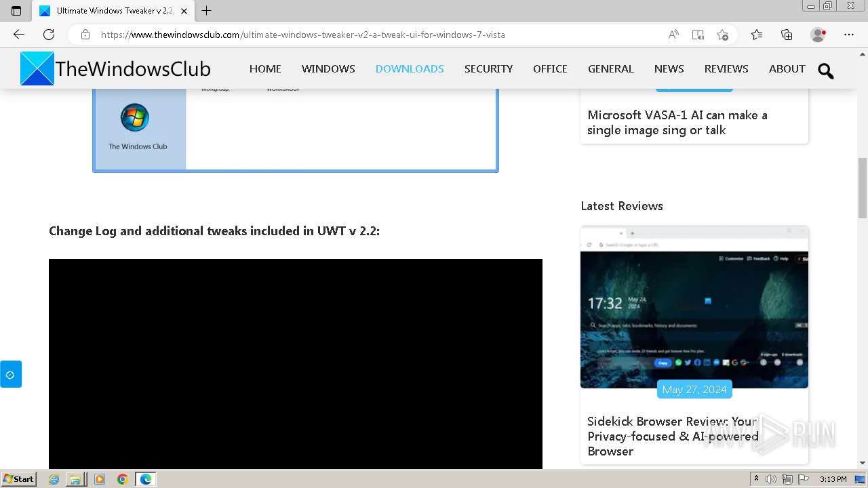Click the page vertical scrollbar thumb
868x488 pixels.
[x=863, y=188]
